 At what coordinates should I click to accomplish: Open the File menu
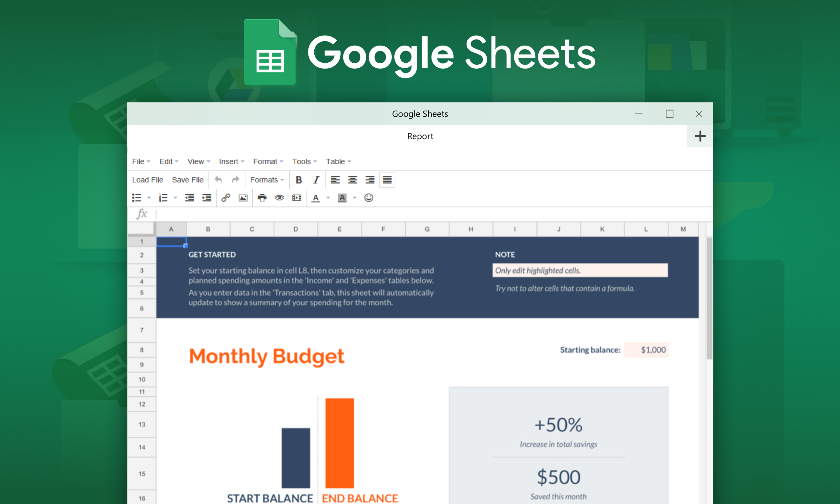141,162
